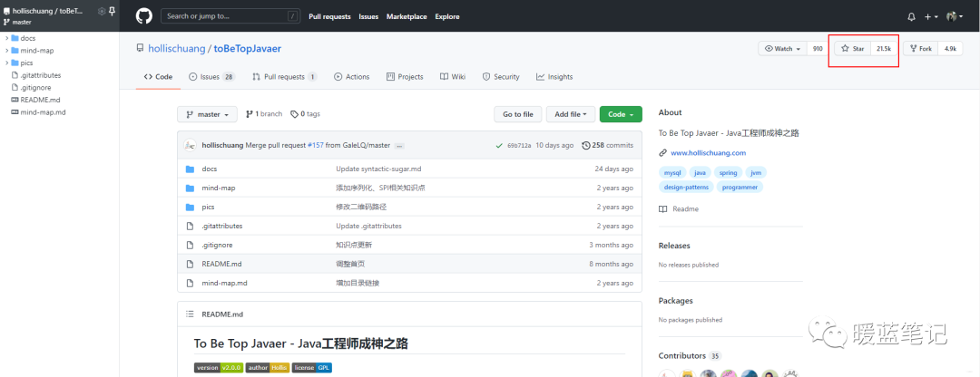The image size is (980, 377).
Task: Click the license GPL badge
Action: (312, 368)
